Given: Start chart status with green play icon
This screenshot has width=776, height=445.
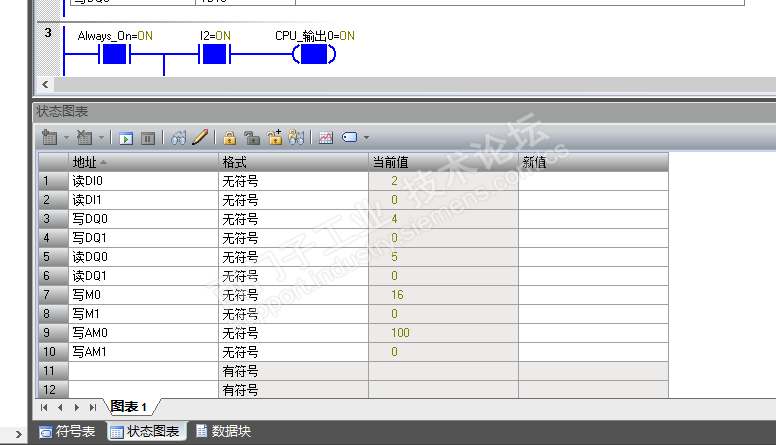Looking at the screenshot, I should click(x=126, y=138).
